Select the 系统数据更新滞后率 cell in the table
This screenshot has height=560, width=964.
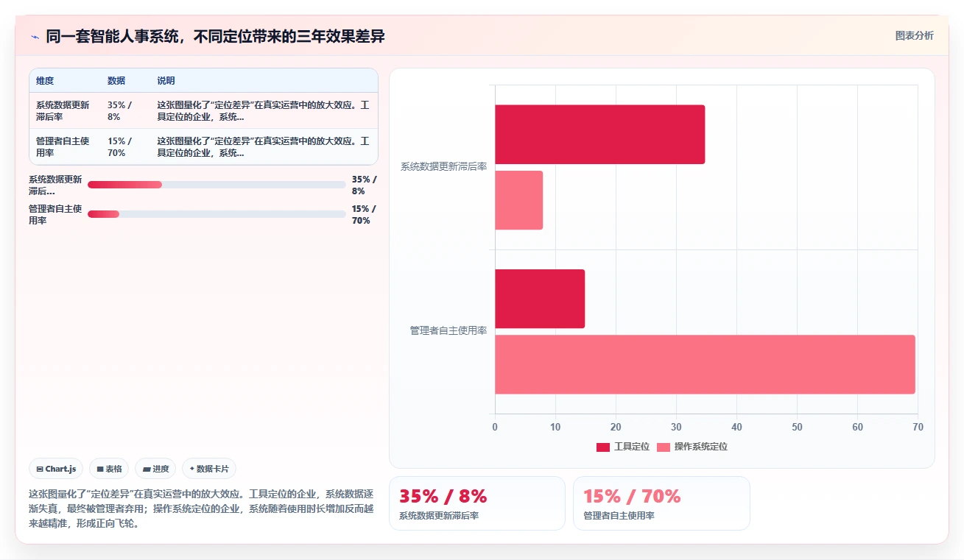click(x=64, y=111)
